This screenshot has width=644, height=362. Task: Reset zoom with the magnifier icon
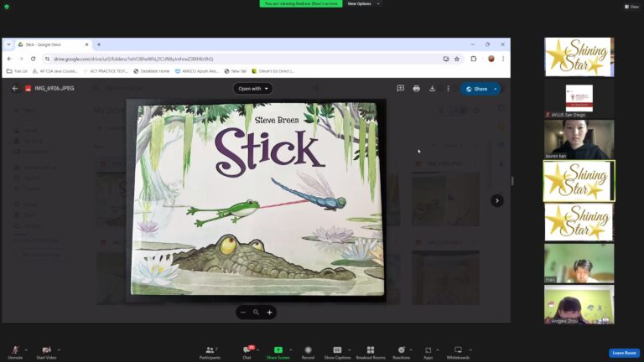pos(256,313)
